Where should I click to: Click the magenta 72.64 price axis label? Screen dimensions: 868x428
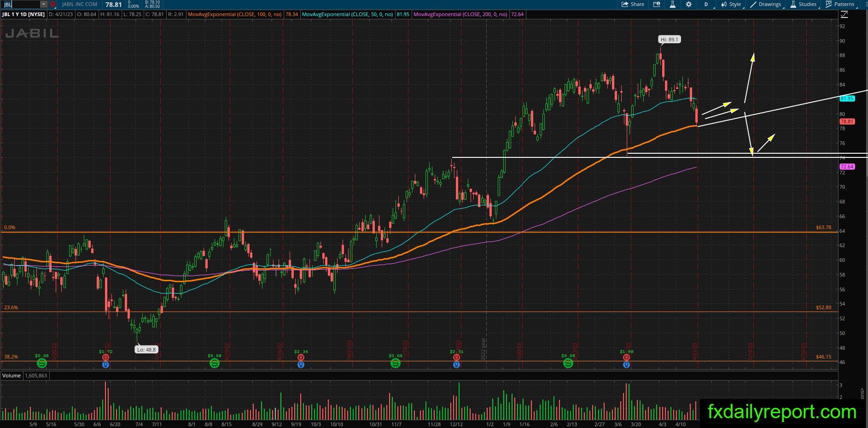tap(847, 167)
